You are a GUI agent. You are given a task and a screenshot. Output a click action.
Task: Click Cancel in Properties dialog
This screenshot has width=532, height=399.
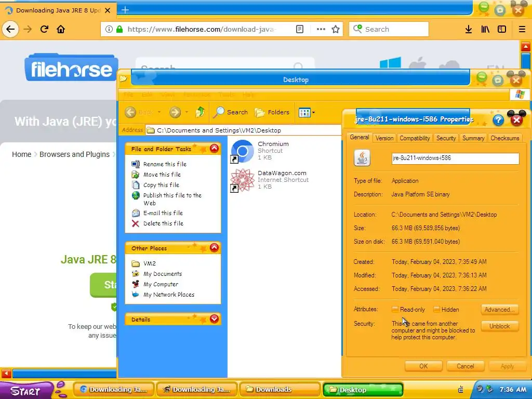465,366
